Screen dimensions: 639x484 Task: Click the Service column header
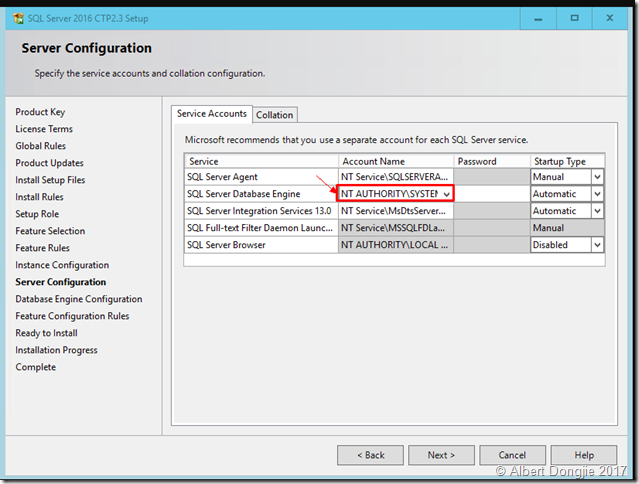click(x=261, y=161)
